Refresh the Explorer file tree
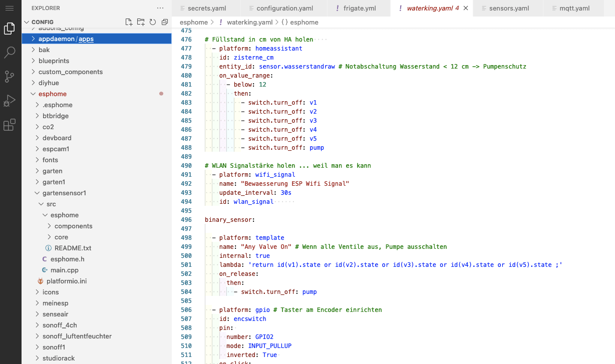Screen dimensions: 615x364 pyautogui.click(x=152, y=22)
